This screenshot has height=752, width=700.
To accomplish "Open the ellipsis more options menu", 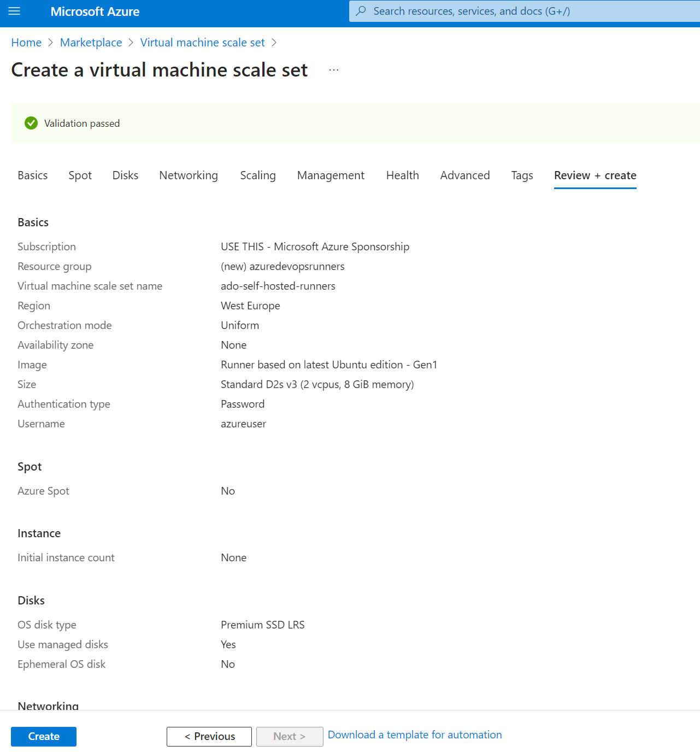I will 334,70.
